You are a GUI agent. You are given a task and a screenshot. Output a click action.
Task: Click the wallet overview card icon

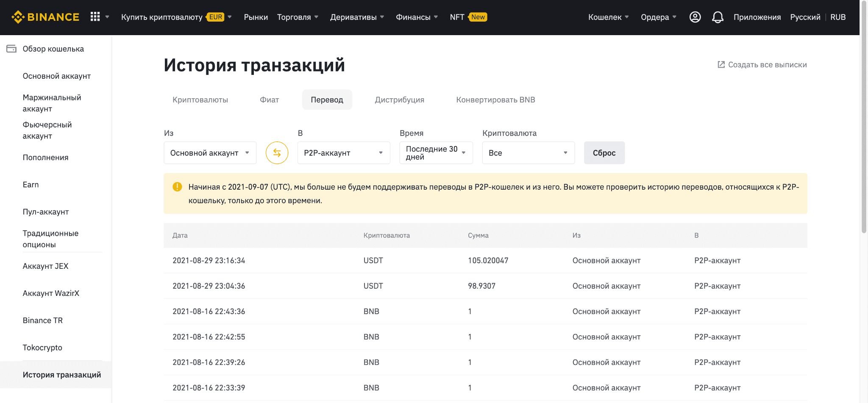(11, 49)
